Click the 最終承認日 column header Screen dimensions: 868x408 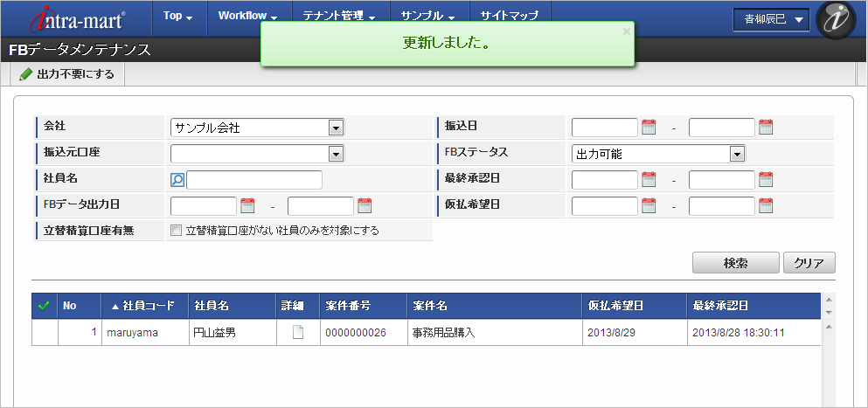point(753,306)
